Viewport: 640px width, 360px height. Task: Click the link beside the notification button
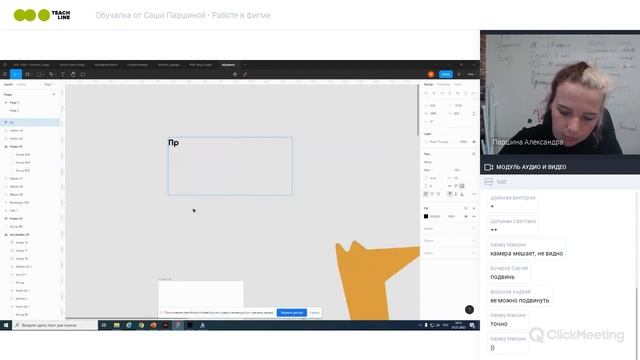tap(314, 313)
